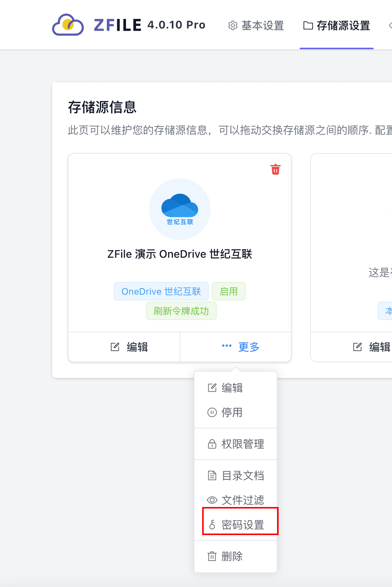The height and width of the screenshot is (587, 392).
Task: Choose 密码设置 in the dropdown
Action: [242, 525]
